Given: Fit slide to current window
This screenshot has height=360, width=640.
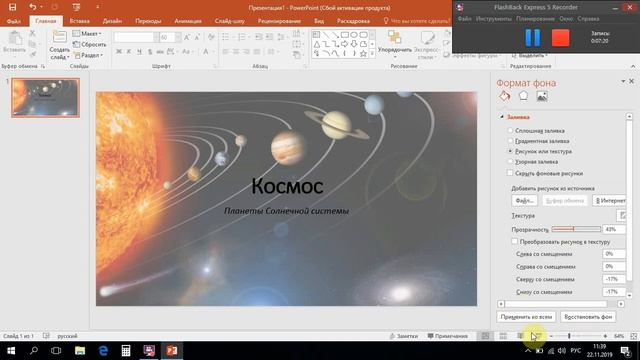Looking at the screenshot, I should click(x=633, y=336).
